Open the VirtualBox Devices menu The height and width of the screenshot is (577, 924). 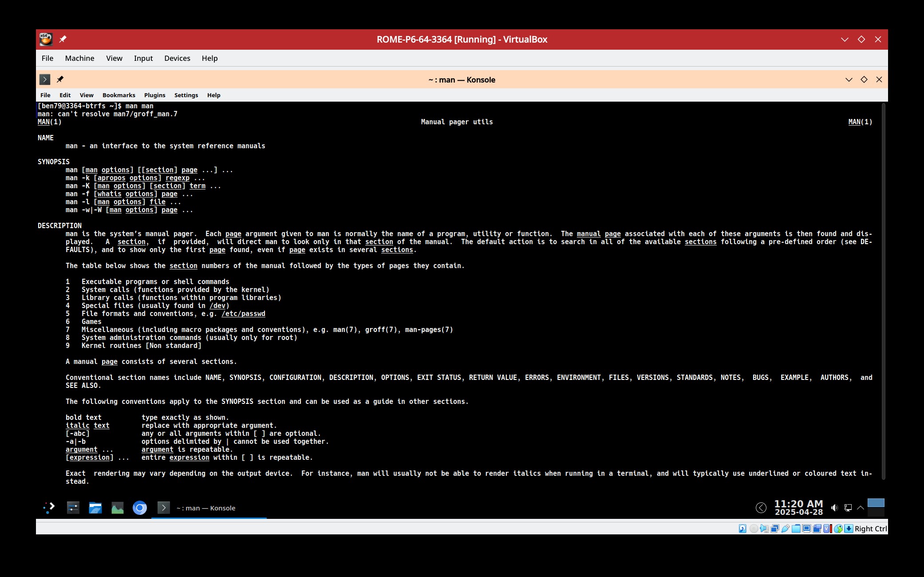coord(177,58)
